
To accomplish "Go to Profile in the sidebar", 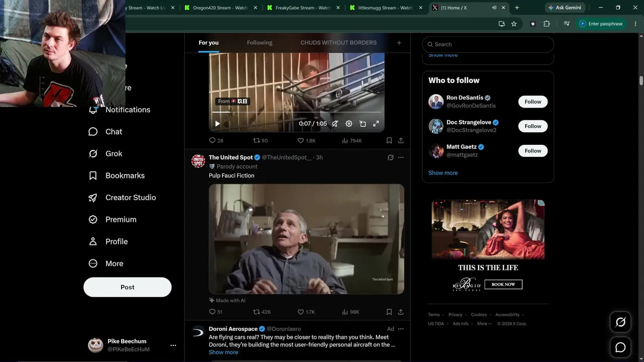I will tap(108, 242).
